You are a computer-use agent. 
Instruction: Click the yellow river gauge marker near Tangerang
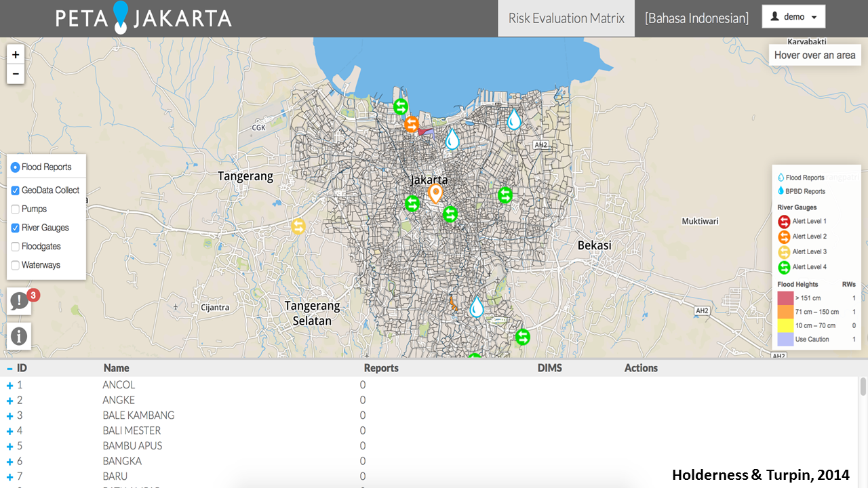point(298,226)
